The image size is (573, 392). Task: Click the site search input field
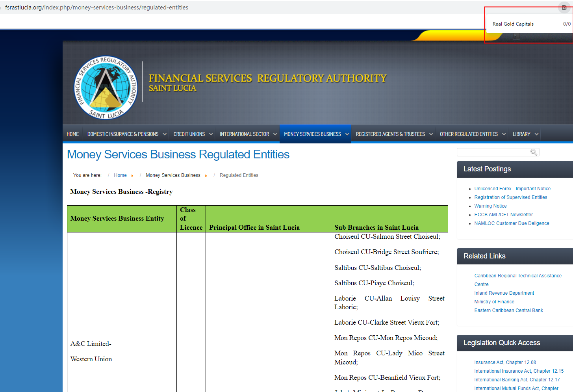(493, 152)
